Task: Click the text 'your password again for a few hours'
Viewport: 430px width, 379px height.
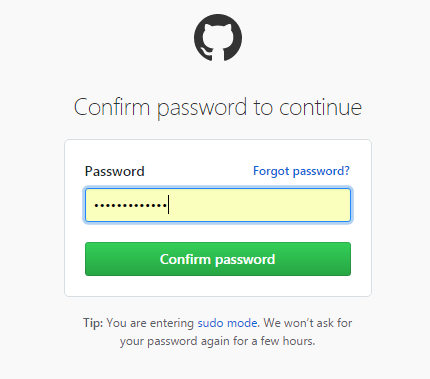Action: (217, 341)
